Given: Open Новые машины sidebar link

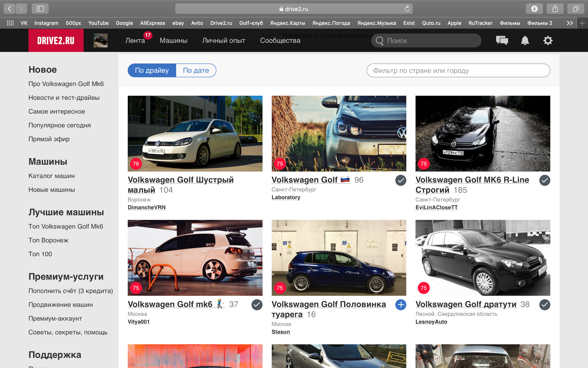Looking at the screenshot, I should [51, 190].
